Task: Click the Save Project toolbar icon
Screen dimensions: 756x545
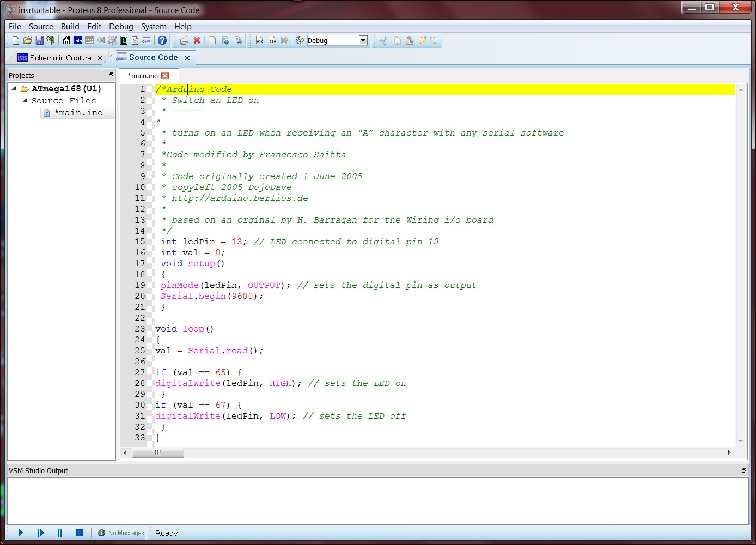Action: tap(39, 40)
